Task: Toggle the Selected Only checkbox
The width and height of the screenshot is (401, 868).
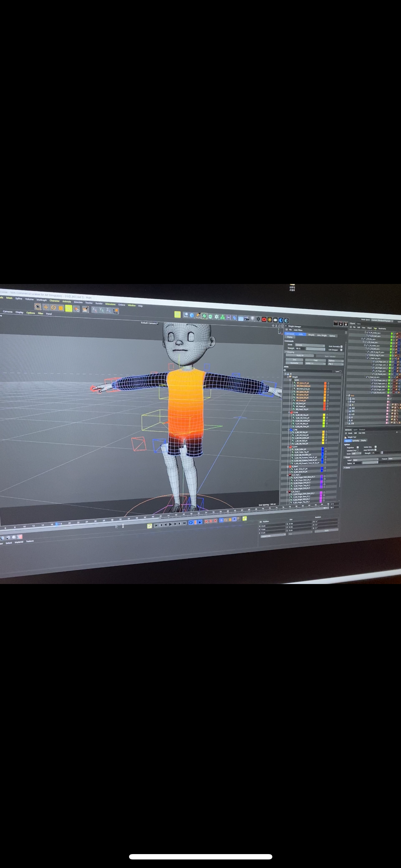Action: click(x=358, y=450)
